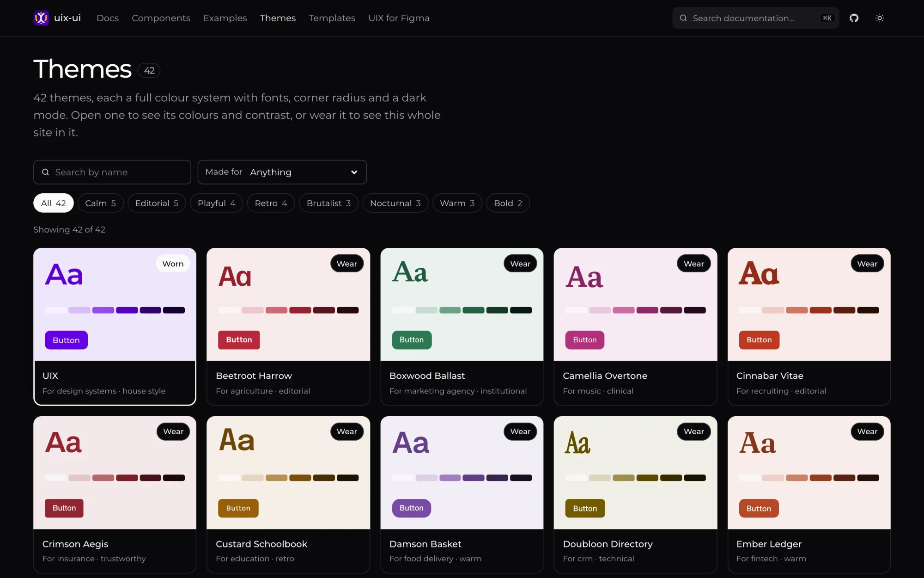Wear the Cinnabar Vitae theme
This screenshot has height=578, width=924.
[x=867, y=264]
